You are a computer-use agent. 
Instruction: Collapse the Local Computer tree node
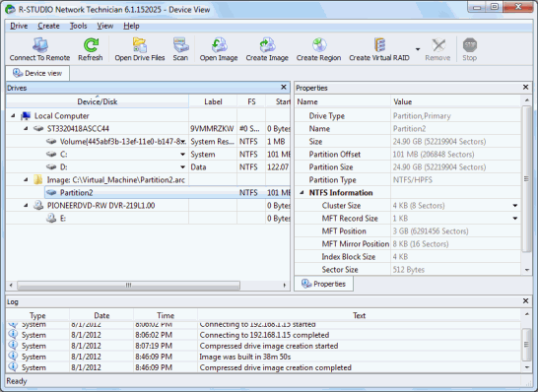point(13,116)
